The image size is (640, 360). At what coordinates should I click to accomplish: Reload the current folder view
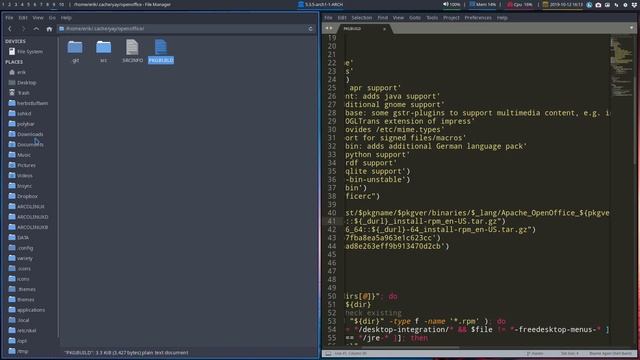coord(311,29)
